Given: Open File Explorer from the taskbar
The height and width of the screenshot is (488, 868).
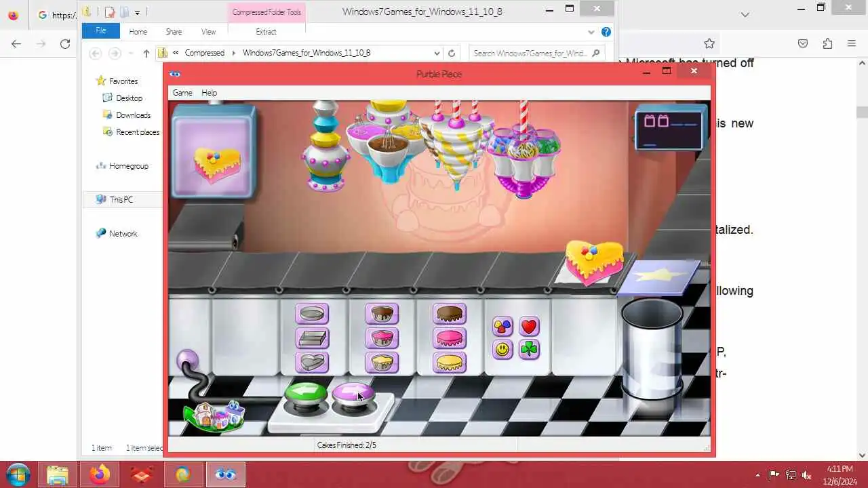Looking at the screenshot, I should tap(58, 474).
